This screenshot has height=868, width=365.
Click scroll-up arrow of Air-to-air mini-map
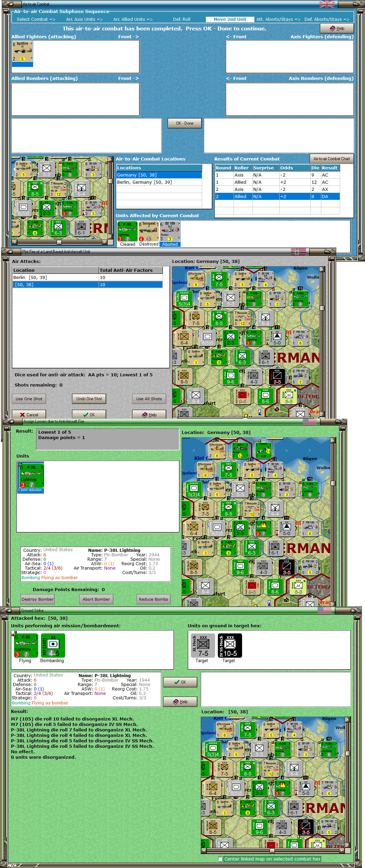pyautogui.click(x=110, y=159)
